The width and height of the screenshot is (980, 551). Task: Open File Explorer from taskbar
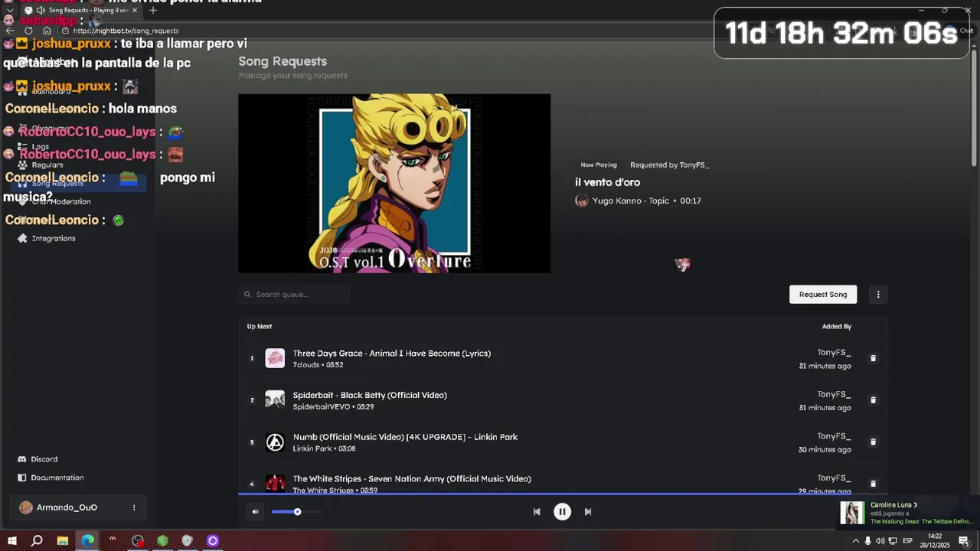[62, 541]
